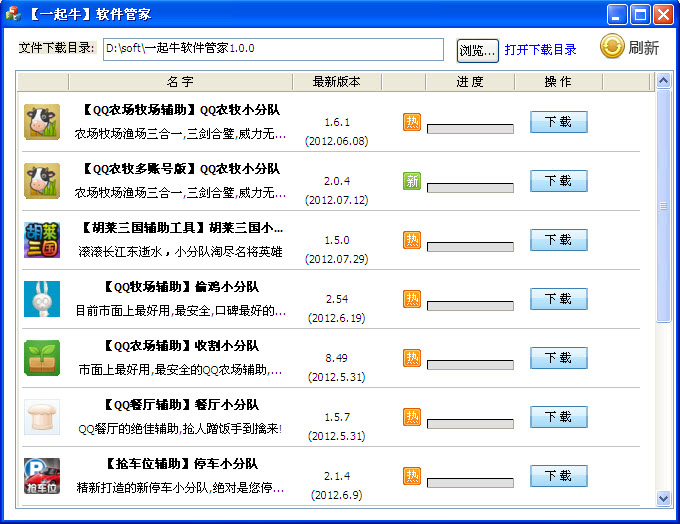
Task: Click the 抢车位 parking car icon
Action: [x=42, y=476]
